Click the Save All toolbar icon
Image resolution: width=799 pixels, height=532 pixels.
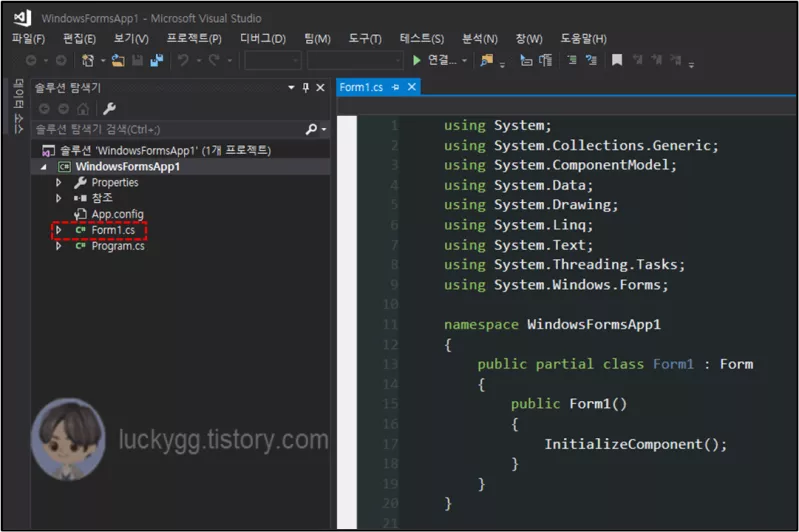click(156, 61)
